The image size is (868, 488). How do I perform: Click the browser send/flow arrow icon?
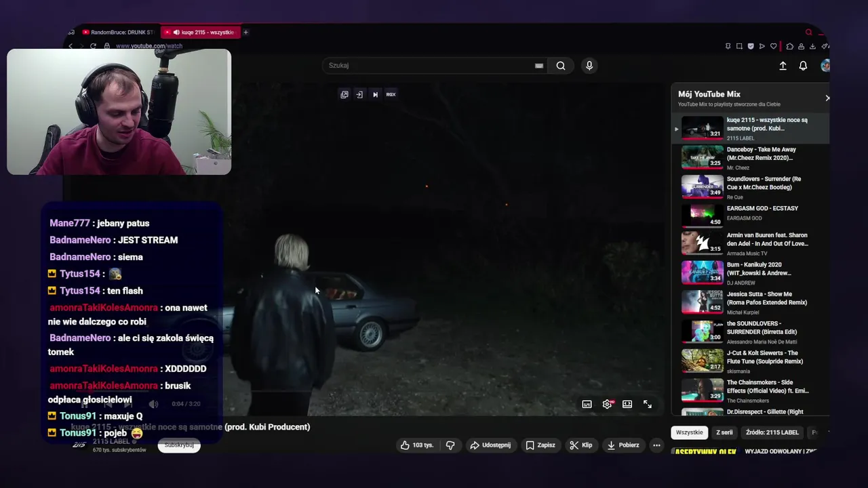coord(762,46)
